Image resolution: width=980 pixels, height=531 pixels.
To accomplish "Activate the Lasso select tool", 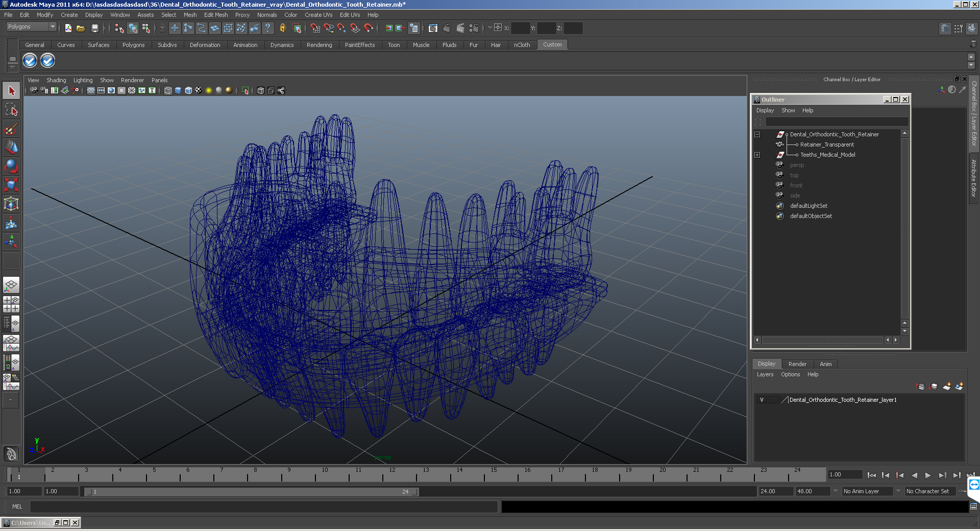I will 11,109.
